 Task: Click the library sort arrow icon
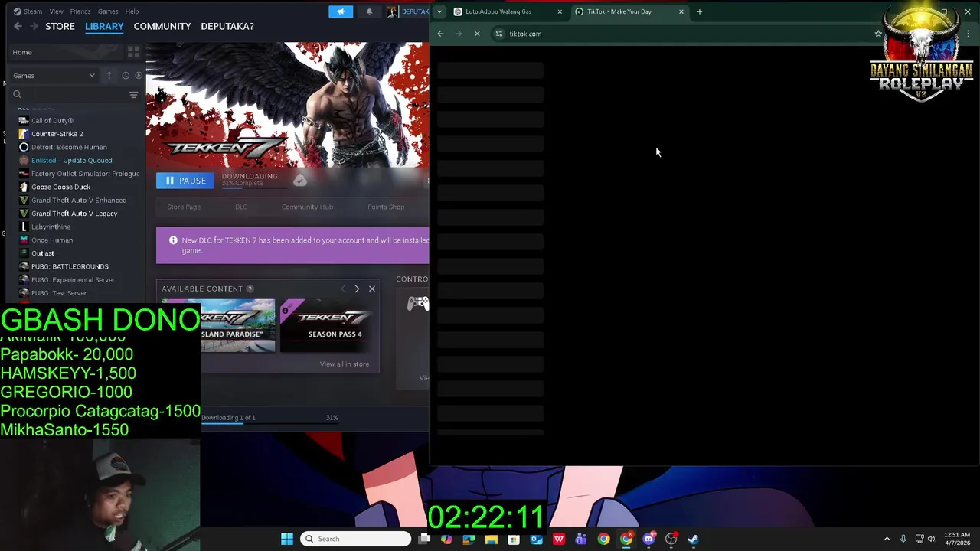(109, 75)
